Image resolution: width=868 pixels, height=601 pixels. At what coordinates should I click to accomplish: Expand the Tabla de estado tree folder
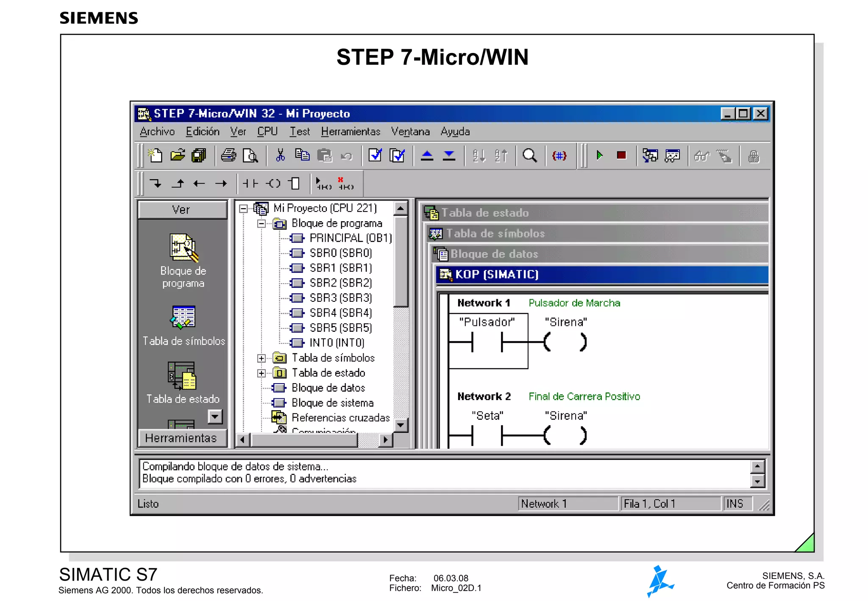point(262,373)
